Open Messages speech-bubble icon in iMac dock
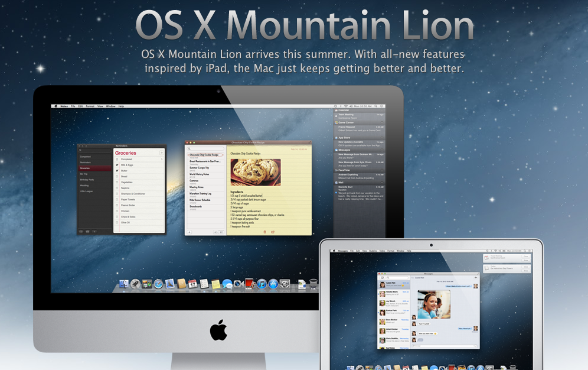 coord(227,284)
